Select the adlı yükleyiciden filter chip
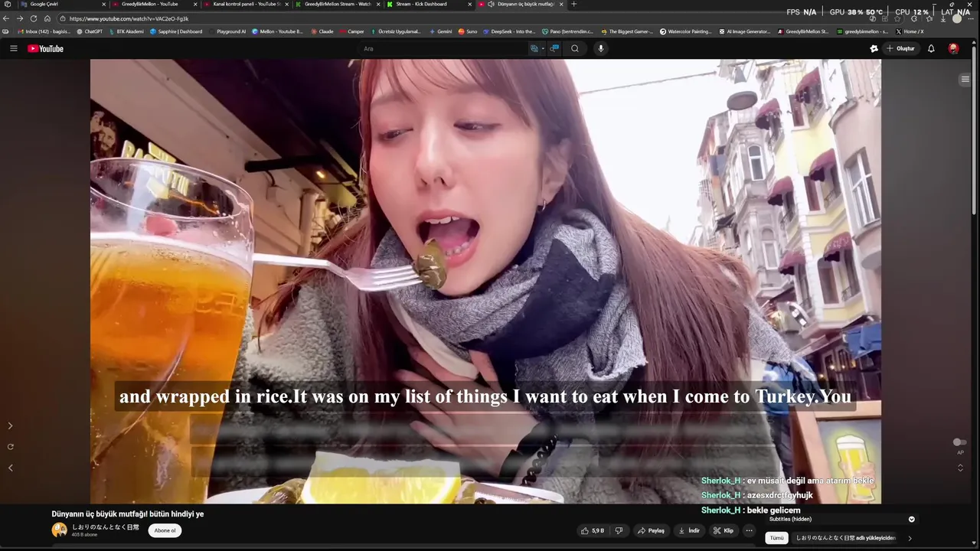 tap(845, 538)
